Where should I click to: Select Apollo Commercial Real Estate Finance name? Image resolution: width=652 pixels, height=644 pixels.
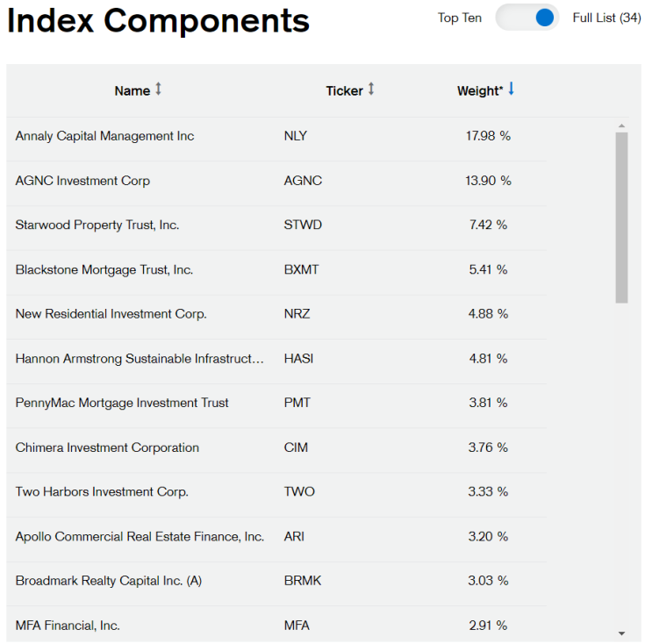(x=140, y=537)
